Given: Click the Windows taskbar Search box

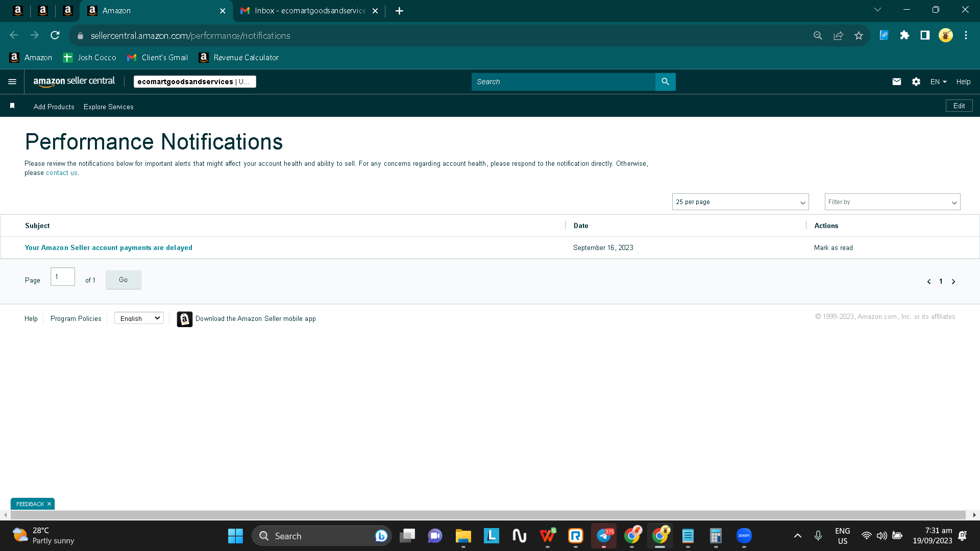Looking at the screenshot, I should click(322, 536).
